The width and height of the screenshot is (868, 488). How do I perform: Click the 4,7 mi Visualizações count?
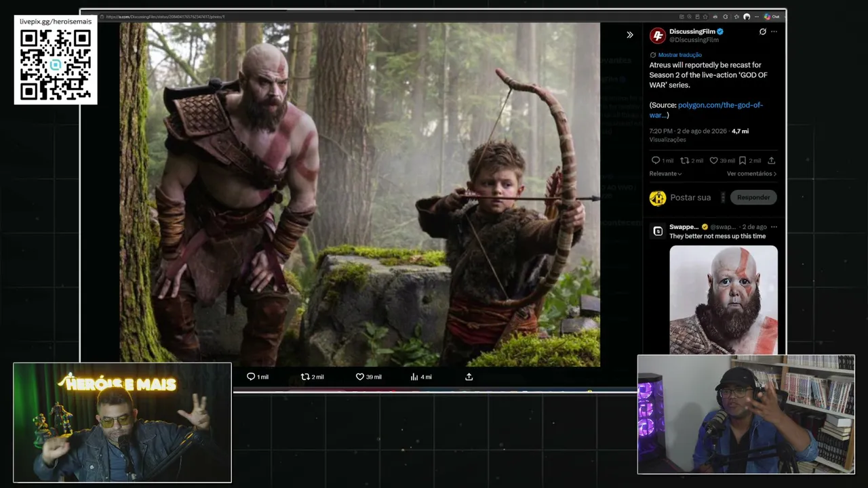click(699, 135)
